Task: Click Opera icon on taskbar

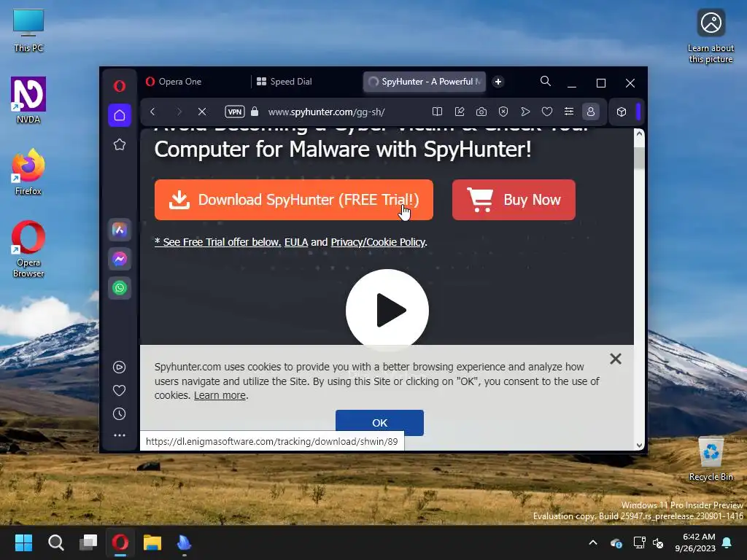Action: [x=120, y=542]
